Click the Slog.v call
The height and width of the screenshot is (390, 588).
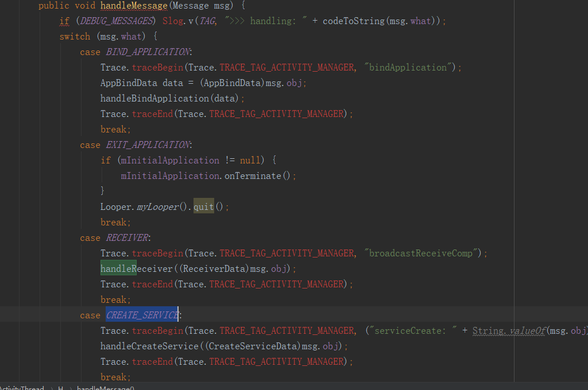[178, 21]
